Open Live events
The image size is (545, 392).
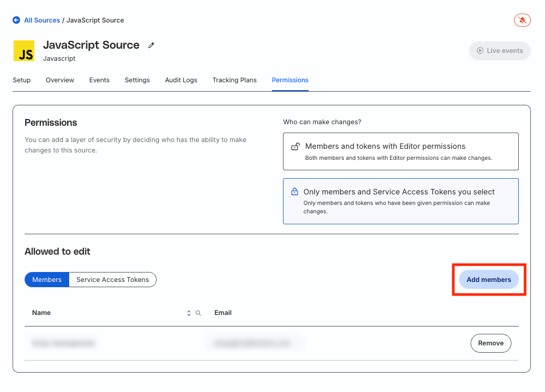point(500,51)
